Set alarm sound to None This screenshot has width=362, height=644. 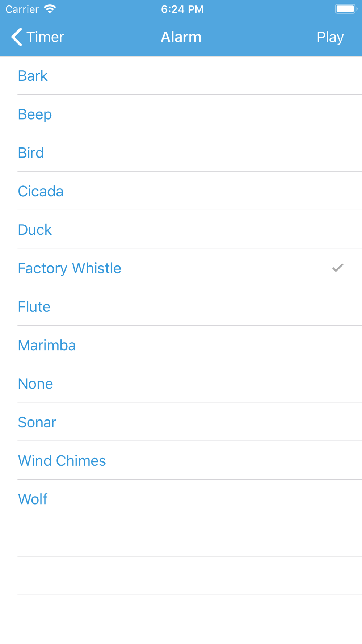pos(181,383)
